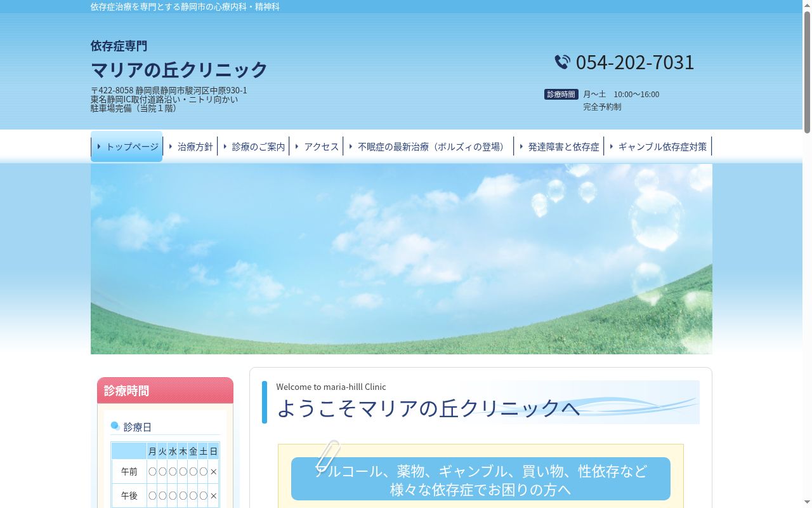Open 不眠症の最新治療（ボルズィの登場）

(429, 147)
